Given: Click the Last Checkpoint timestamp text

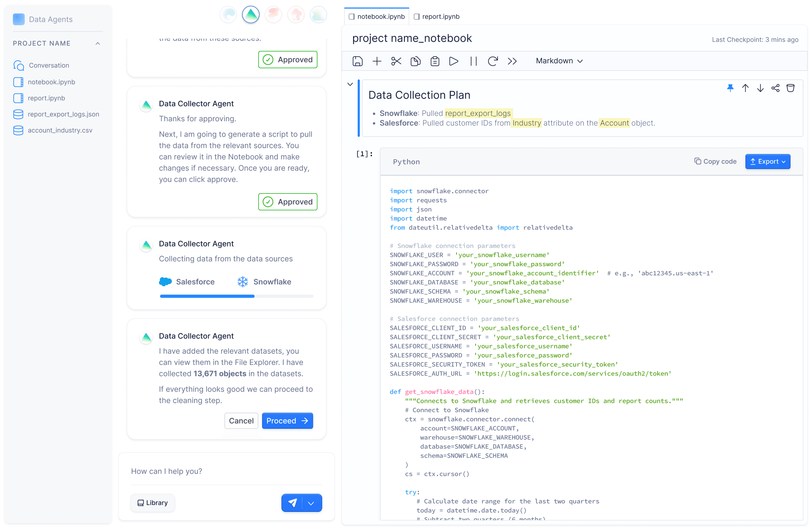Looking at the screenshot, I should pyautogui.click(x=755, y=40).
